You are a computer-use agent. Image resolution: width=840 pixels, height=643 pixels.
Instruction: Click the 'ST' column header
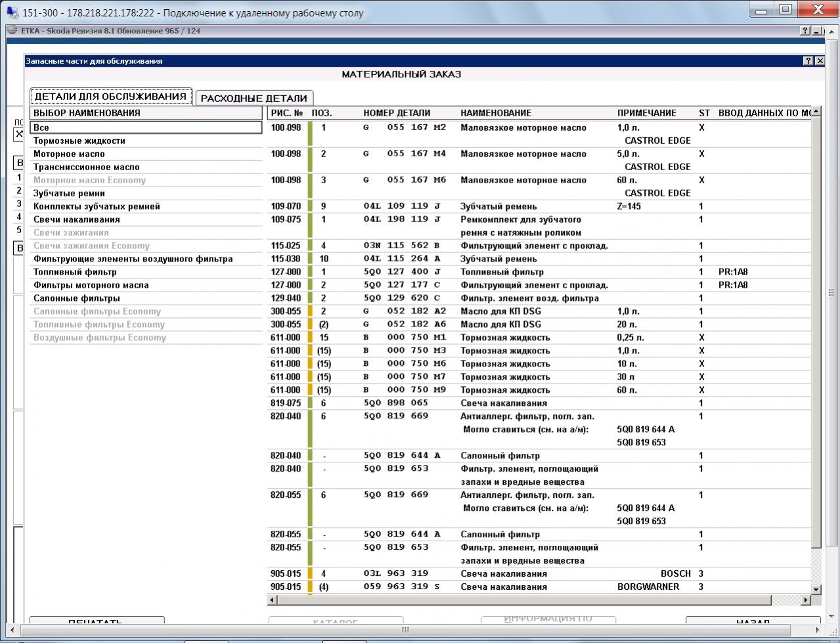point(704,113)
